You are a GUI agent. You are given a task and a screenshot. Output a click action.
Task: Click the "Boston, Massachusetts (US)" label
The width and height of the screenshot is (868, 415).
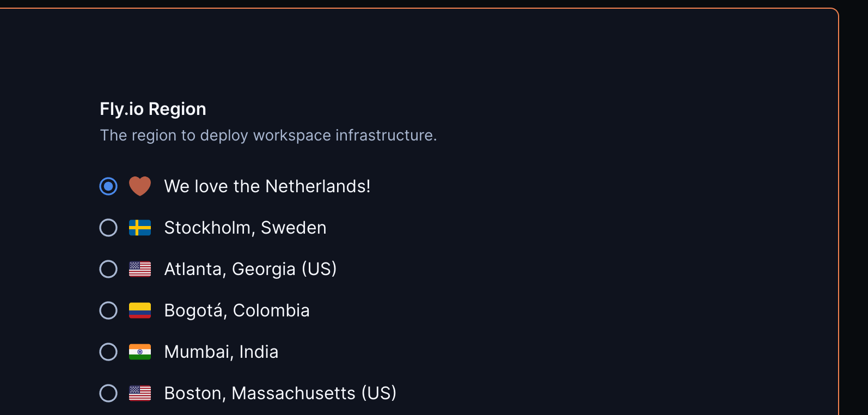[280, 393]
